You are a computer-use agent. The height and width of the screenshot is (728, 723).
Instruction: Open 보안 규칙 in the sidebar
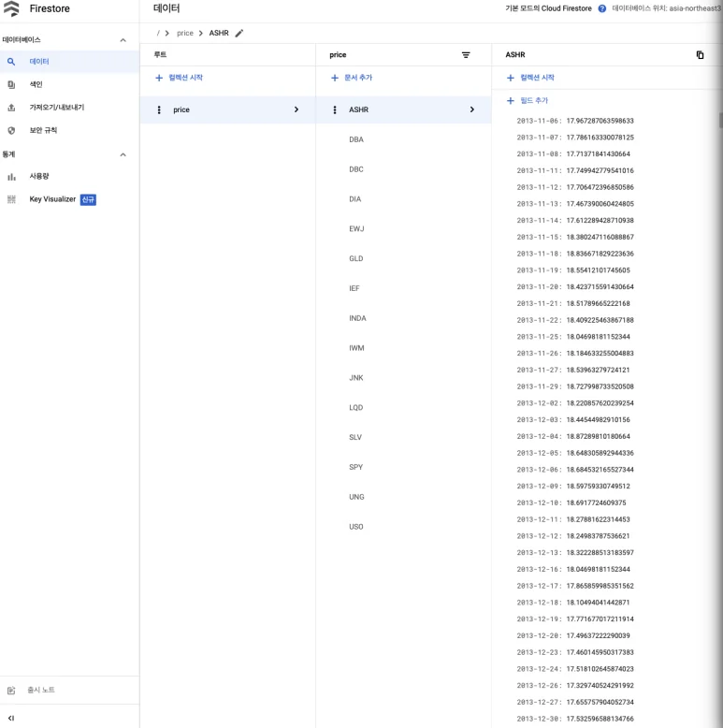(43, 130)
